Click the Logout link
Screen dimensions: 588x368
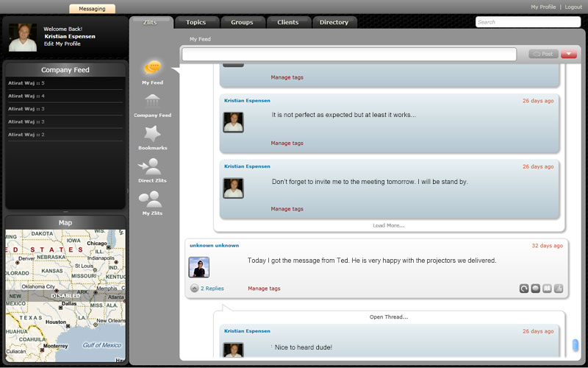coord(573,7)
